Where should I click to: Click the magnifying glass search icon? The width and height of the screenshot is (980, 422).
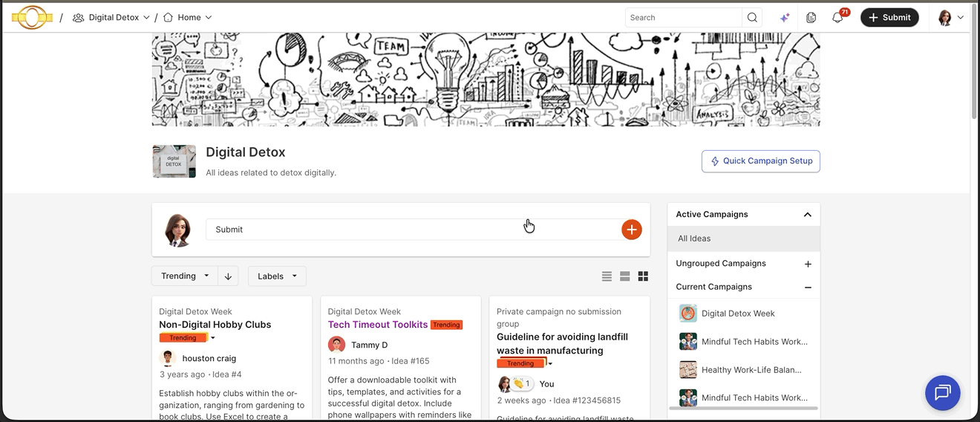pyautogui.click(x=752, y=17)
